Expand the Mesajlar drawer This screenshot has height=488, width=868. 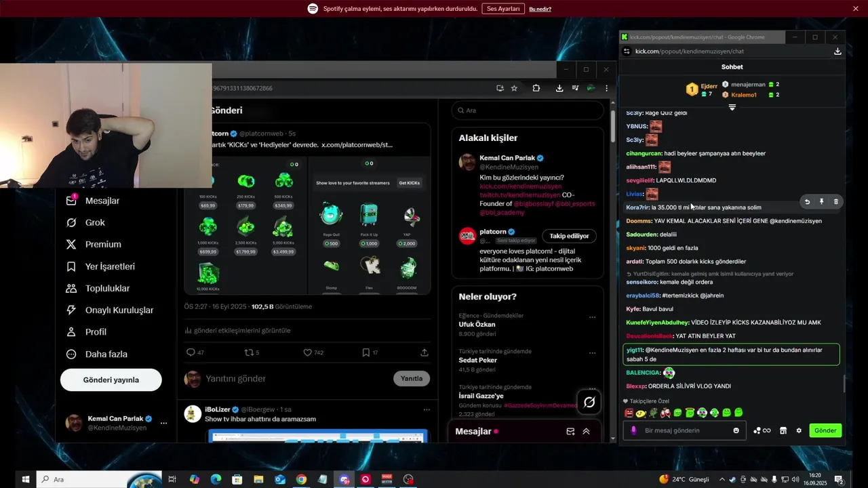(586, 432)
